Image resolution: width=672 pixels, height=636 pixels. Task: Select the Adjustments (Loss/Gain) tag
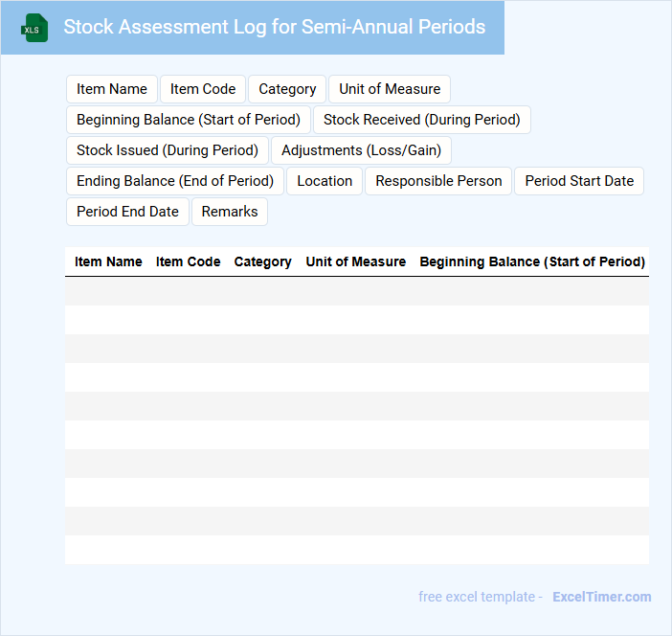coord(361,150)
